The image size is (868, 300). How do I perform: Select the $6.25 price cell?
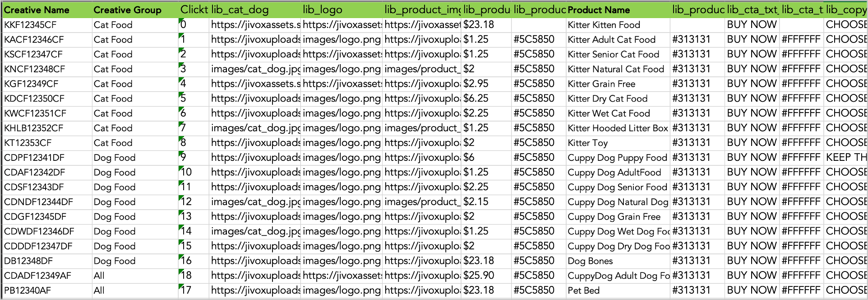pos(486,98)
